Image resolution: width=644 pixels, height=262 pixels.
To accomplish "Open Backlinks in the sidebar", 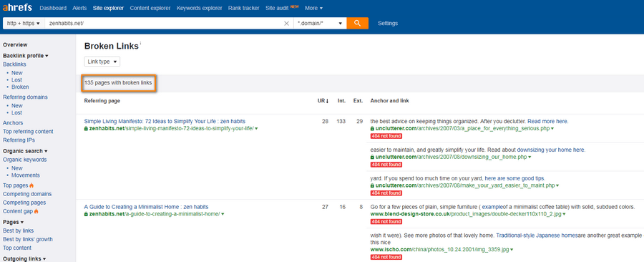I will pos(14,64).
